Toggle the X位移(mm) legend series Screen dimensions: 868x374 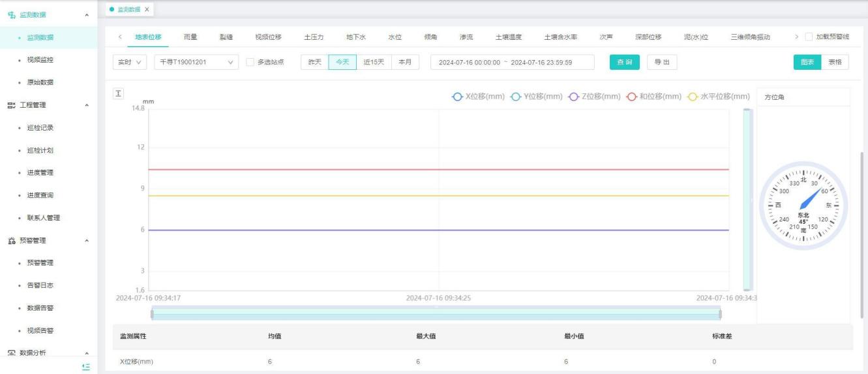[x=479, y=97]
